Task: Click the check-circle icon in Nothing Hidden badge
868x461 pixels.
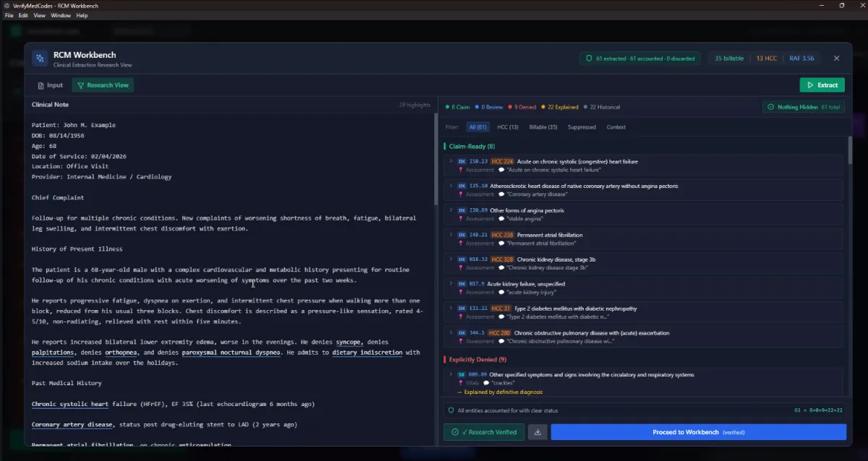Action: (x=771, y=107)
